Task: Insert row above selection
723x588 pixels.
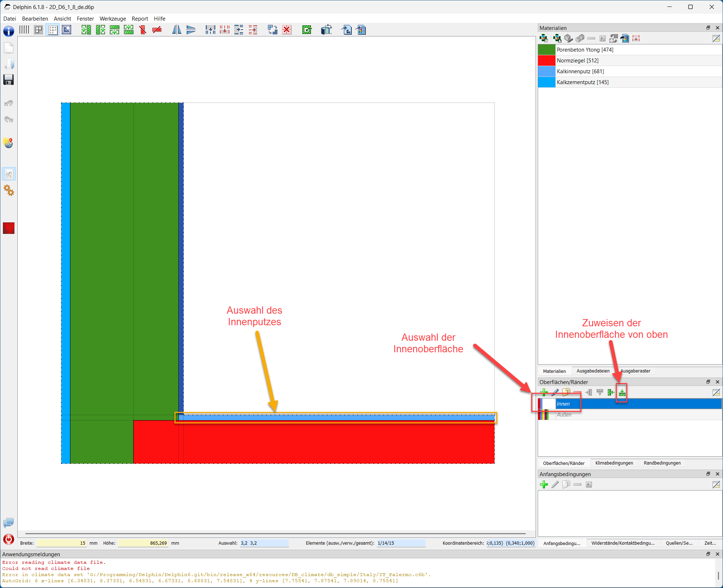Action: pyautogui.click(x=129, y=30)
